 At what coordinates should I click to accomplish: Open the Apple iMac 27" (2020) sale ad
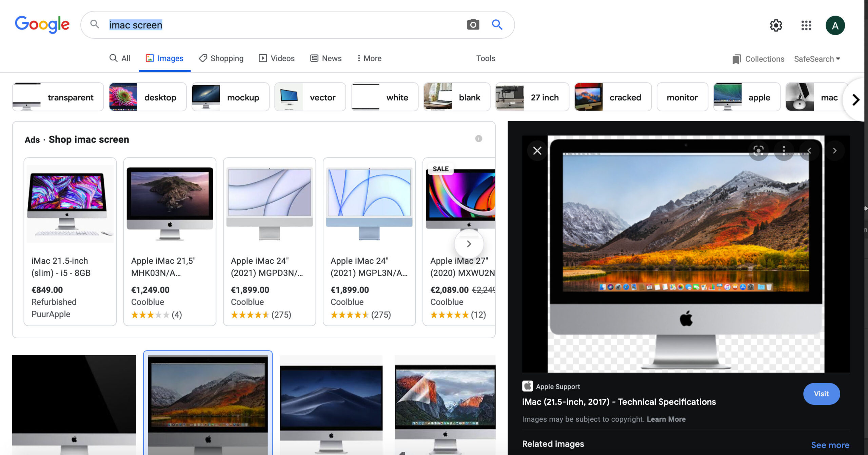pyautogui.click(x=459, y=242)
